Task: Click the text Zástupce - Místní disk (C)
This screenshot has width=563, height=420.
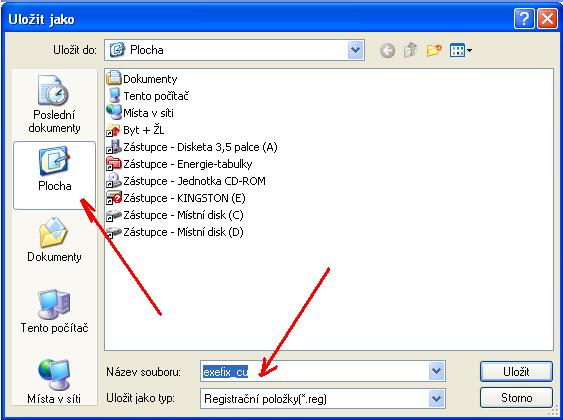Action: [183, 215]
